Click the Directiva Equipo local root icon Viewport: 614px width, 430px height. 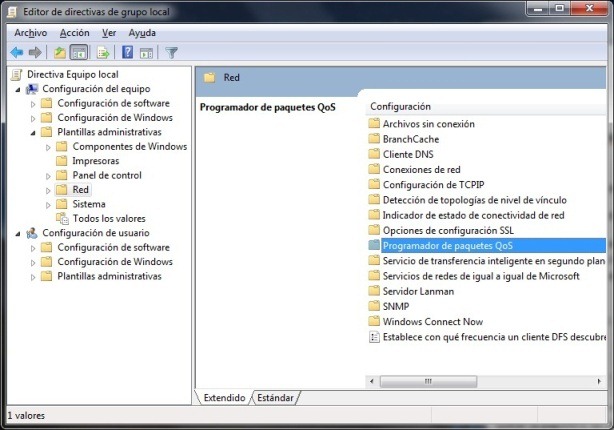tap(17, 74)
